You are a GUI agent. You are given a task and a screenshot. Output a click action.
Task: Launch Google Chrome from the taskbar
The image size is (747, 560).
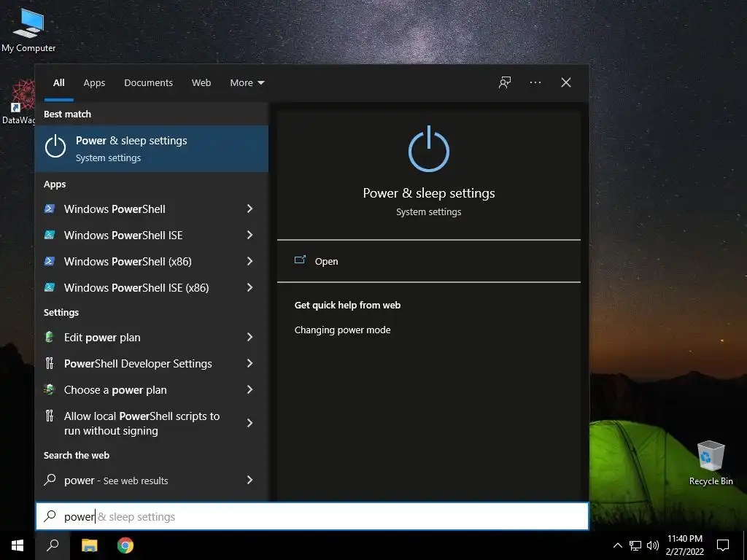(125, 545)
